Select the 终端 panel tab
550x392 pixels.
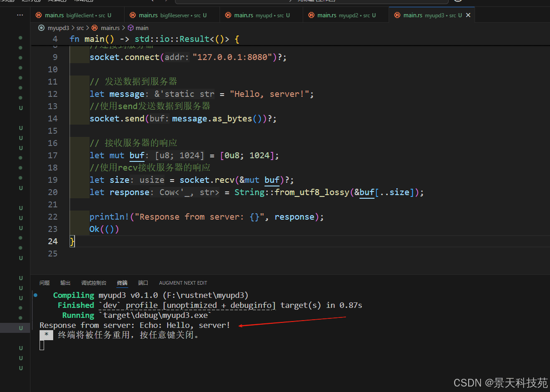[122, 283]
